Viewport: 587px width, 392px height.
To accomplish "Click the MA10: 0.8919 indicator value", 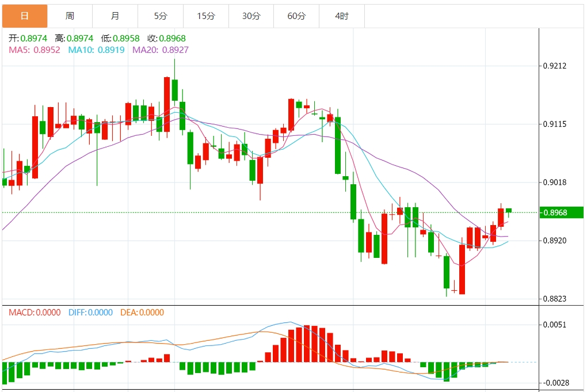I will pyautogui.click(x=96, y=50).
